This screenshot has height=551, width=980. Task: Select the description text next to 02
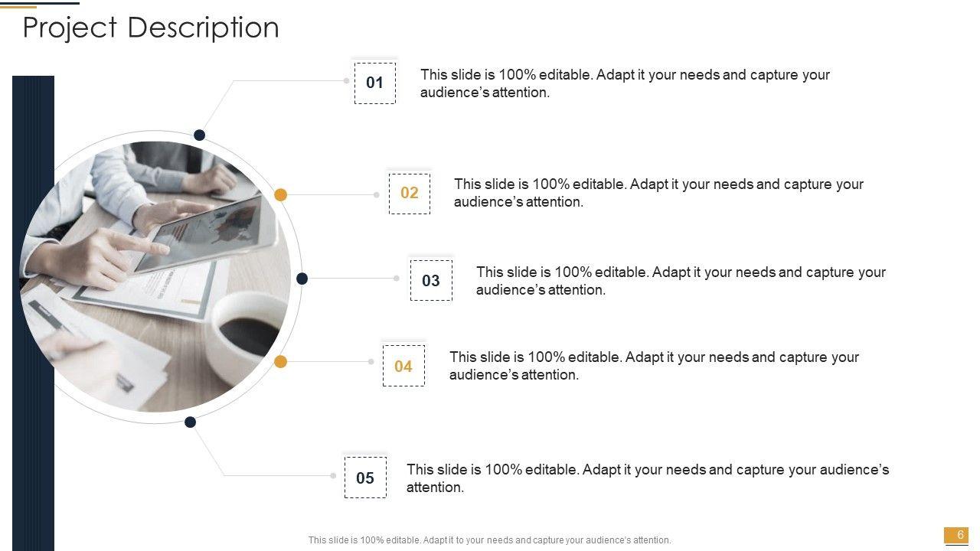[658, 193]
